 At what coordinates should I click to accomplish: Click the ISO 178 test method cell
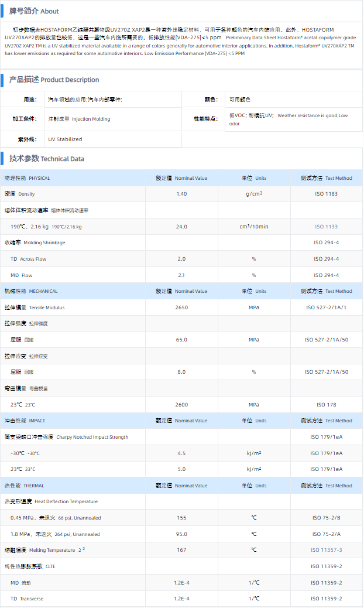coord(327,405)
